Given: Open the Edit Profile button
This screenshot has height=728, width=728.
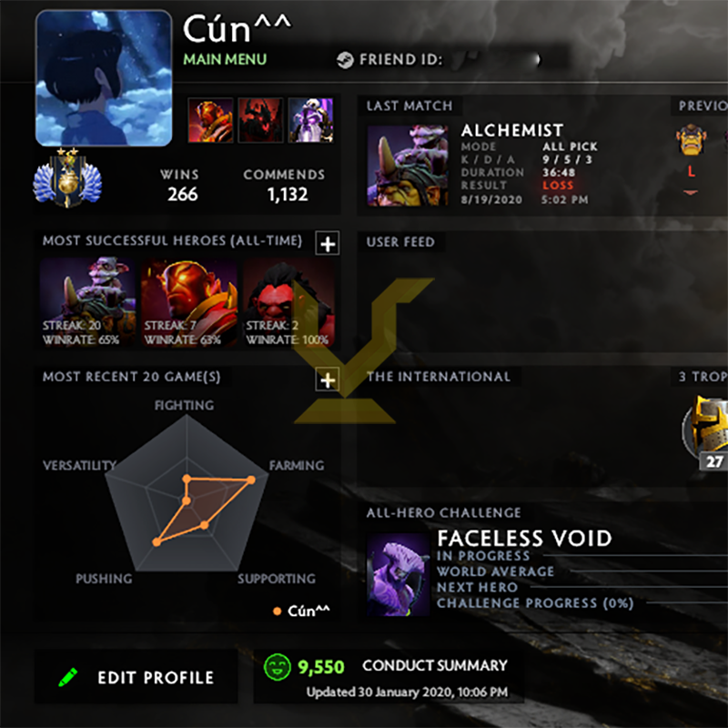Looking at the screenshot, I should click(136, 677).
